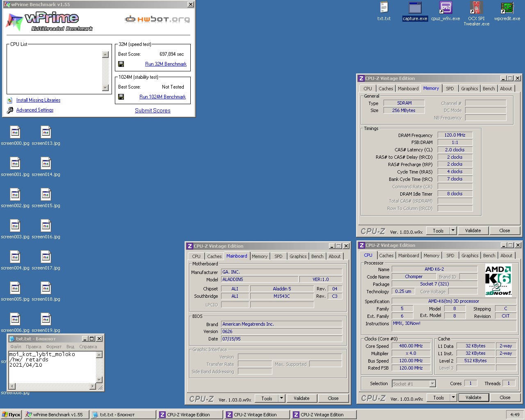525x420 pixels.
Task: Select the screen014.jpg desktop file
Action: pos(46,167)
